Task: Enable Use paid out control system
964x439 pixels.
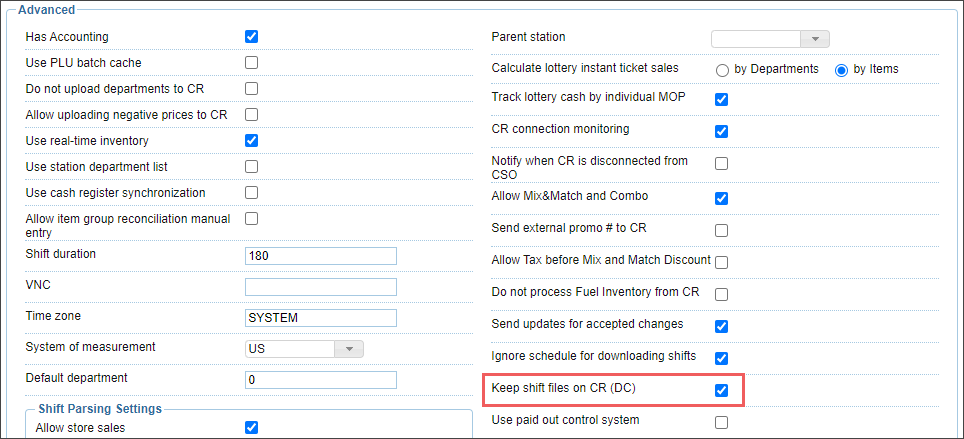Action: click(x=722, y=422)
